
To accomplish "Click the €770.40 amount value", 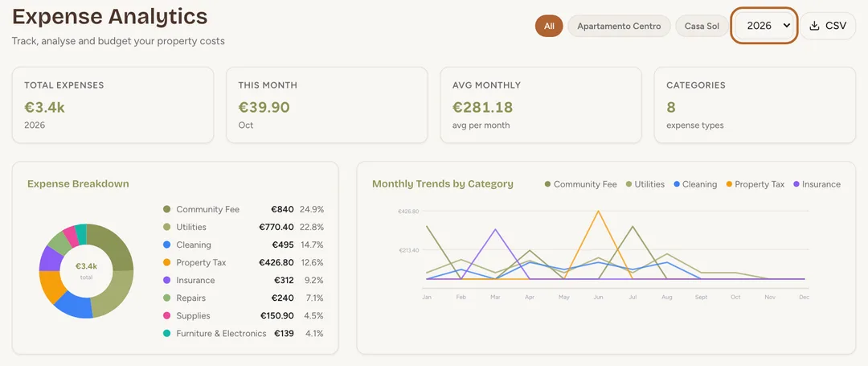I will point(276,227).
